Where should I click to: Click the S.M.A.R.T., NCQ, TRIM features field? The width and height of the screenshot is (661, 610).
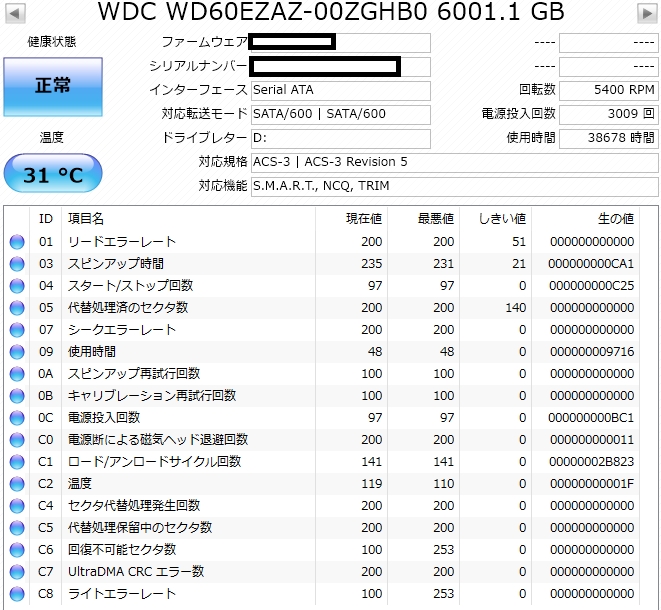[x=454, y=186]
